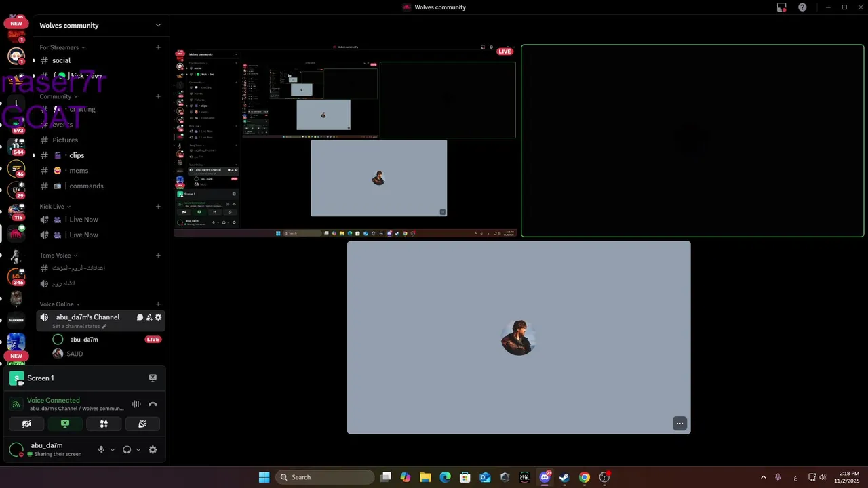868x488 pixels.
Task: Select the black green-outlined video tile
Action: [x=692, y=141]
